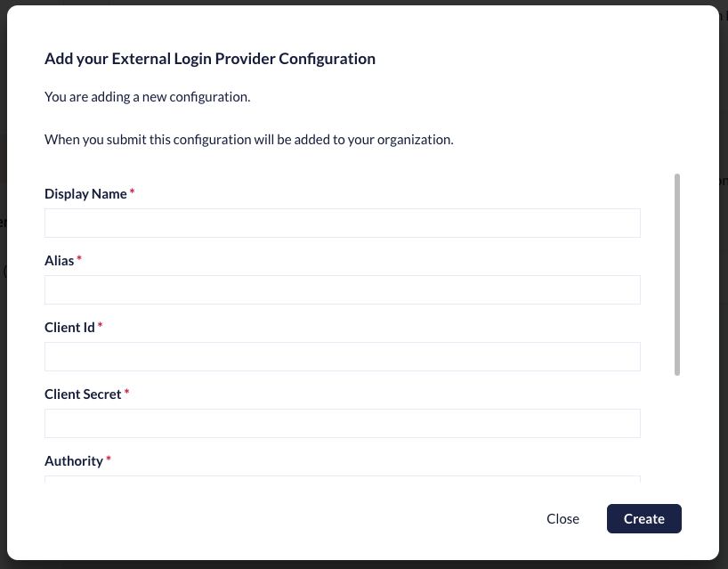The width and height of the screenshot is (728, 569).
Task: Click the Alias field label
Action: coord(60,261)
